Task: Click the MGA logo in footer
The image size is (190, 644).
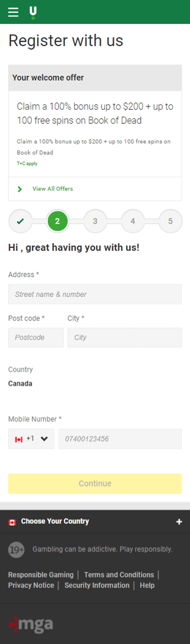Action: (30, 623)
